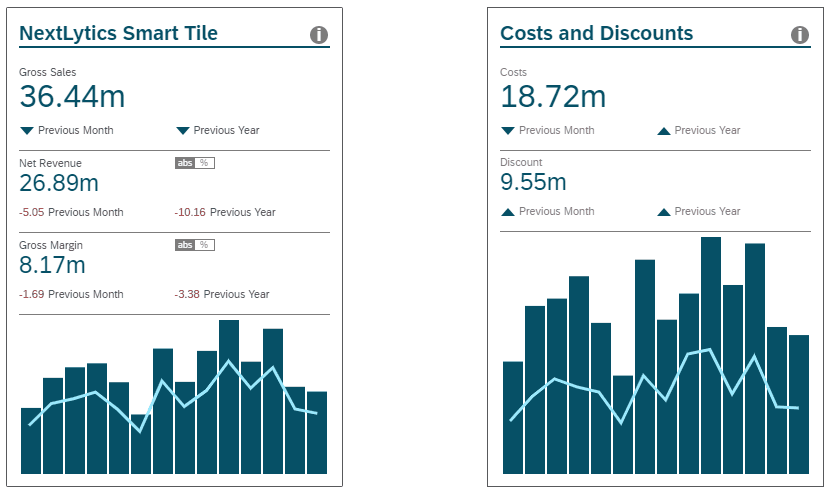The image size is (826, 490).
Task: Select the Costs 18.72m value
Action: [553, 97]
